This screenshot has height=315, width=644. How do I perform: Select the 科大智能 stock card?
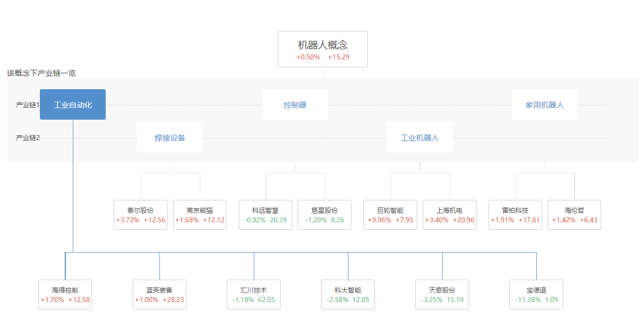pyautogui.click(x=348, y=295)
